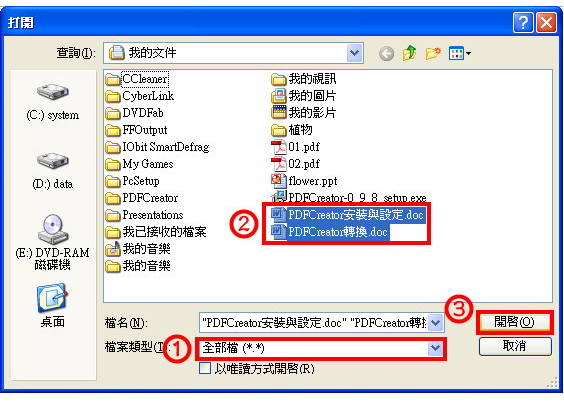Create a new folder icon

point(433,54)
